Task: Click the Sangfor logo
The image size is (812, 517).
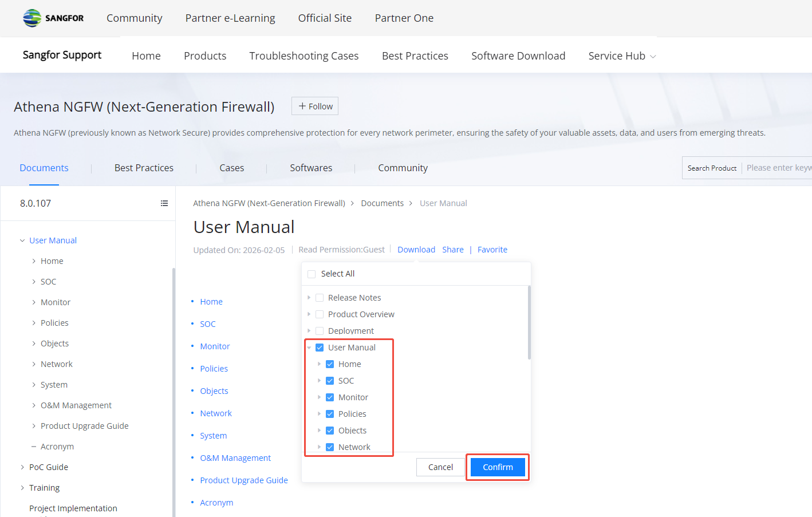Action: pos(53,18)
